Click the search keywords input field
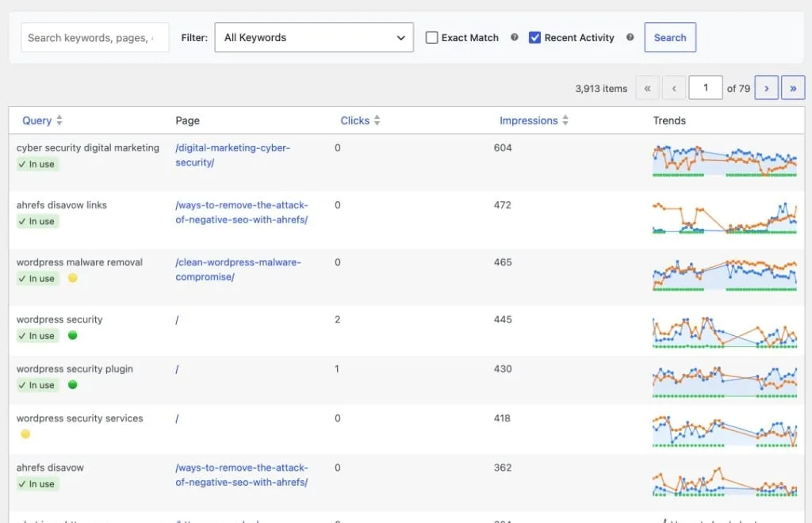 click(95, 37)
